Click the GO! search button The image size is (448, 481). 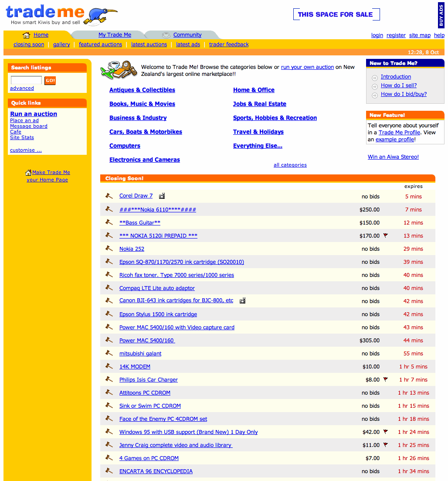point(50,80)
